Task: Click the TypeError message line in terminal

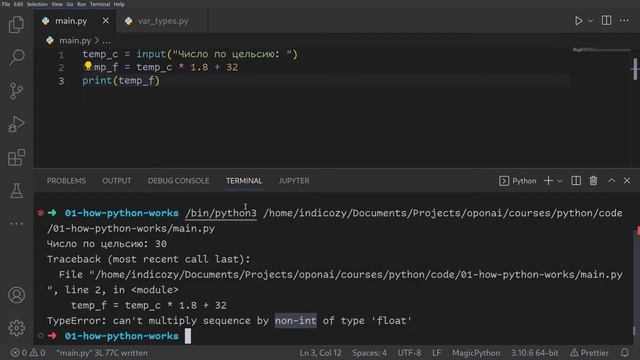Action: click(x=229, y=321)
